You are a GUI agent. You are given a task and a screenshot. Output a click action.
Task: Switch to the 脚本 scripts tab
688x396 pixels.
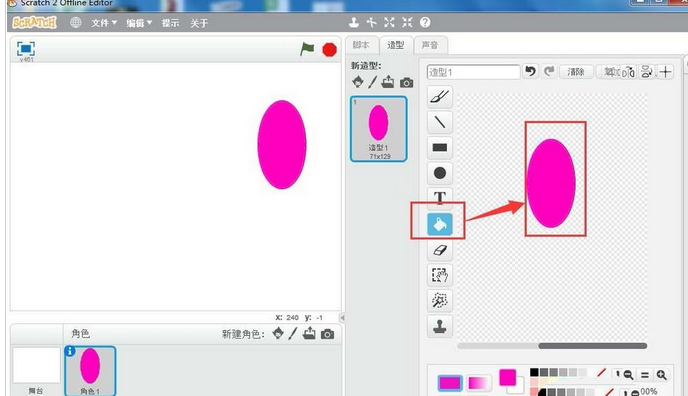tap(361, 45)
